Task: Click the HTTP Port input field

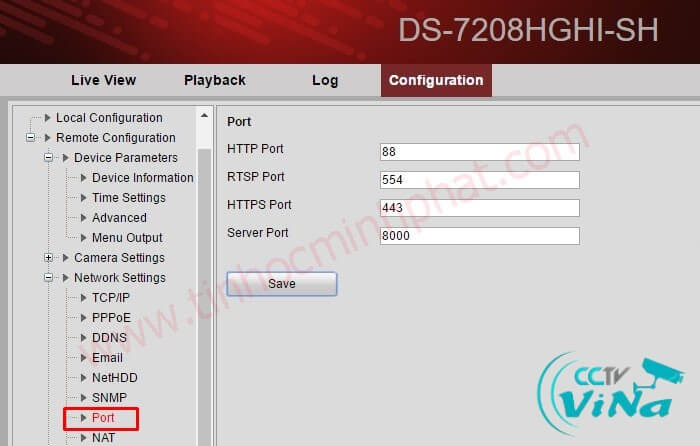Action: pos(479,152)
